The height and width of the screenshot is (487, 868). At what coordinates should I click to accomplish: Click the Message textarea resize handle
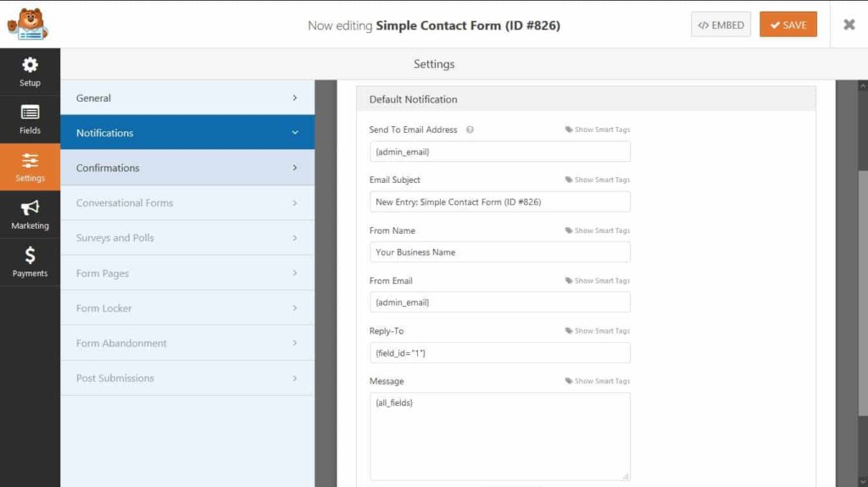(626, 476)
